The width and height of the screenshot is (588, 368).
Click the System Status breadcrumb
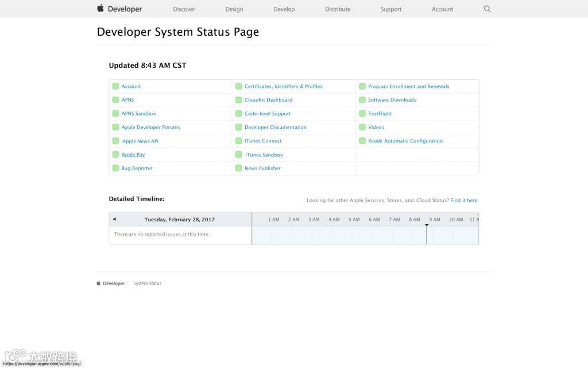(x=148, y=283)
